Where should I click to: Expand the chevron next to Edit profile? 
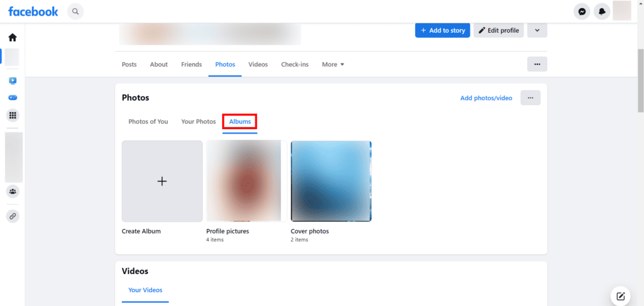[x=537, y=30]
